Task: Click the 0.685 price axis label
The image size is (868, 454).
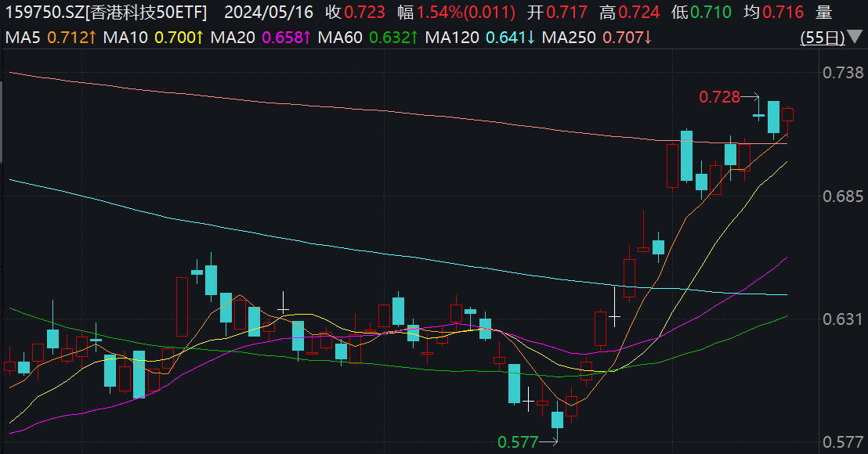Action: click(843, 196)
